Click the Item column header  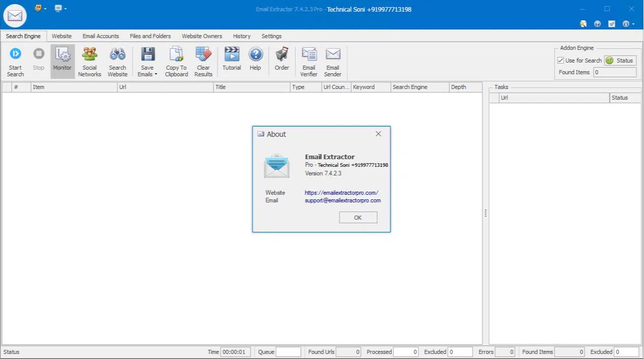tap(74, 87)
